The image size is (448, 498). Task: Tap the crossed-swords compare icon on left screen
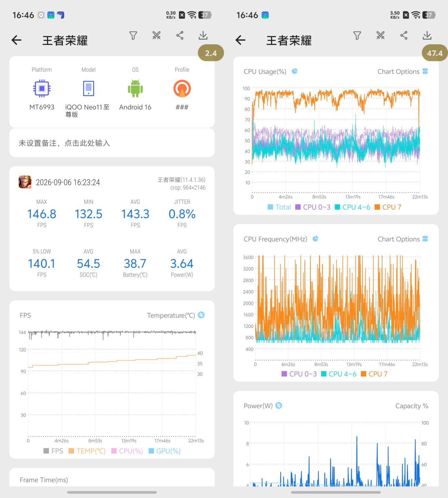point(157,36)
